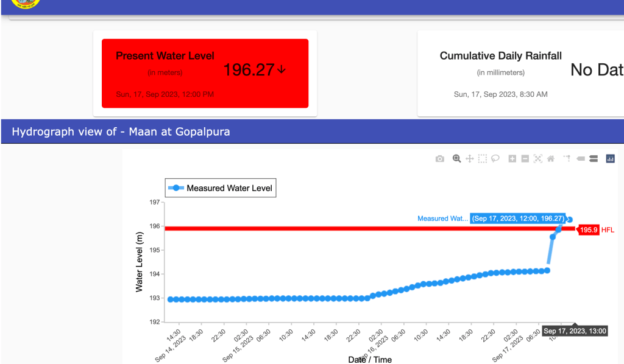Select the Zoom tool in chart toolbar
This screenshot has height=364, width=624.
tap(456, 159)
